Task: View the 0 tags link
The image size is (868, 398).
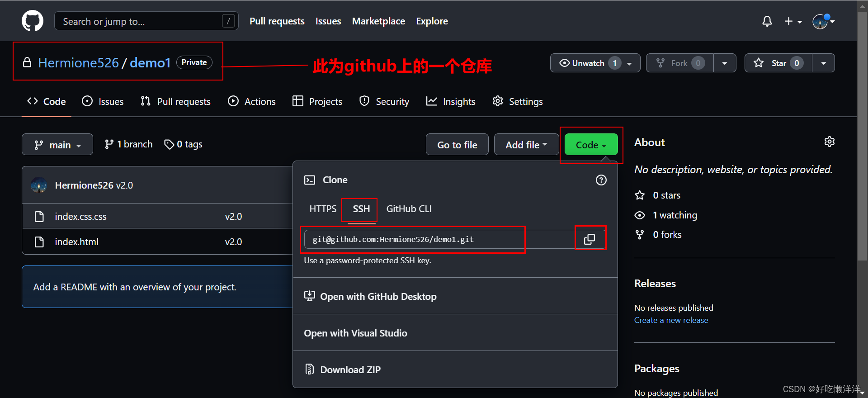Action: pos(183,144)
